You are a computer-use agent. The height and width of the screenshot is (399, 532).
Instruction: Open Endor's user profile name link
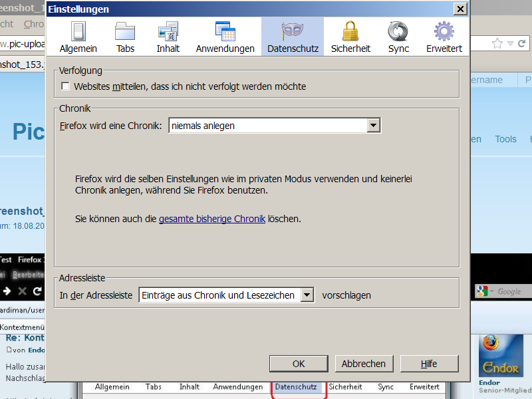(x=489, y=382)
